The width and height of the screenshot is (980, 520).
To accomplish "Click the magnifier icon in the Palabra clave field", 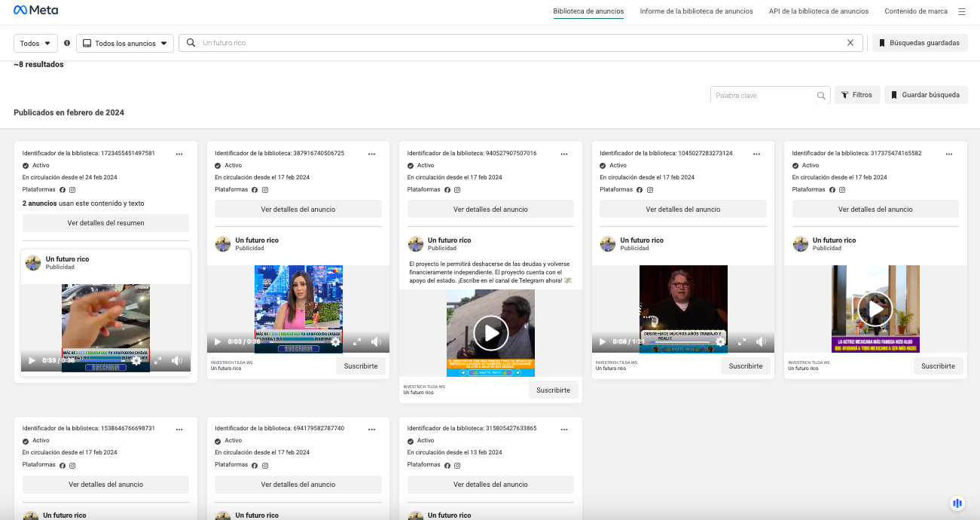I will tap(821, 96).
